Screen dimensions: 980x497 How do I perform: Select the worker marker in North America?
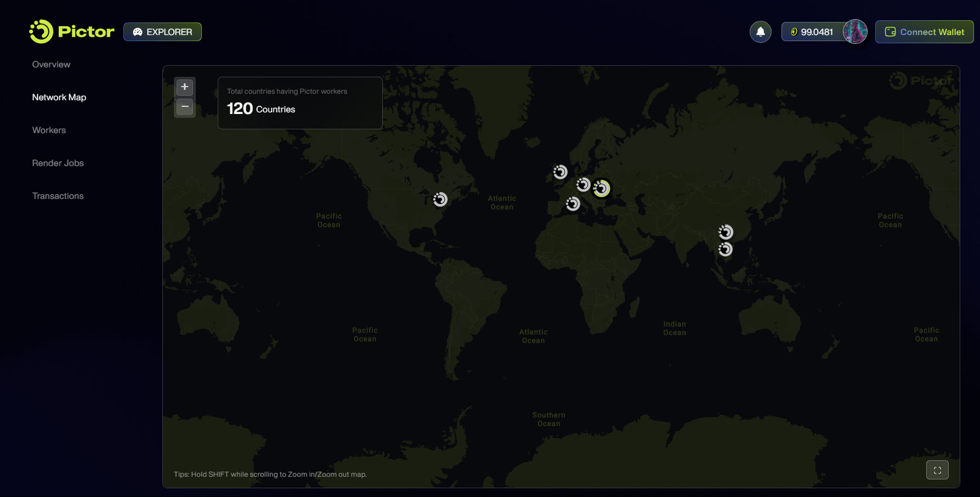click(x=440, y=199)
